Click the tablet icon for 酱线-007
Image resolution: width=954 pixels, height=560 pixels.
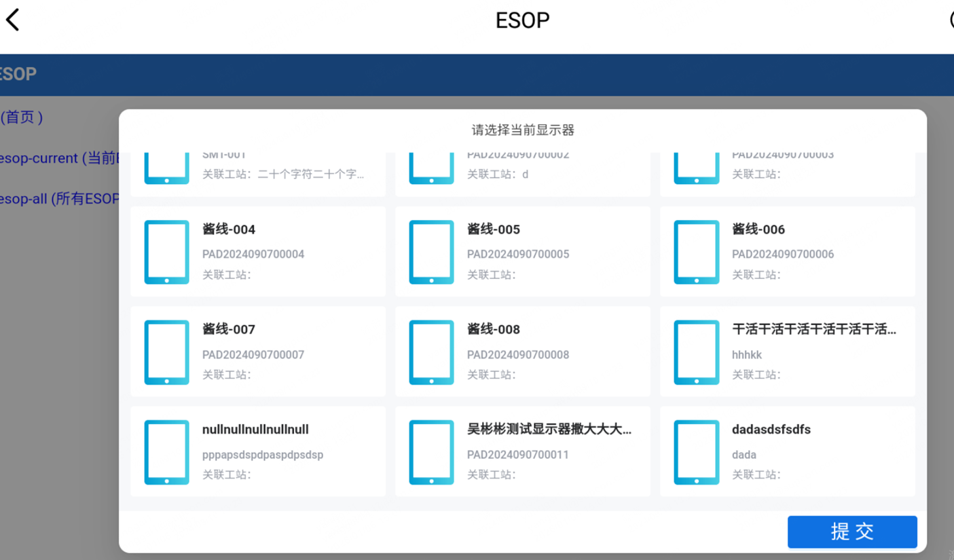(166, 352)
